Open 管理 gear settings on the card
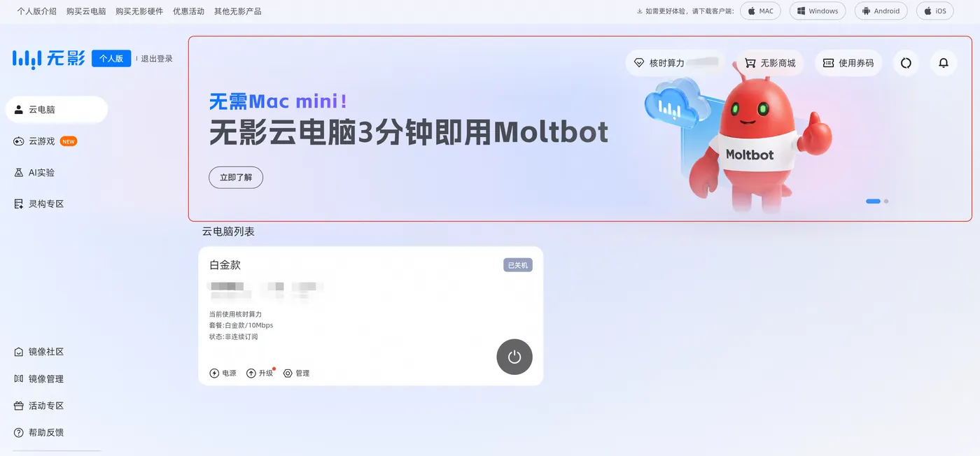This screenshot has height=456, width=980. point(296,373)
